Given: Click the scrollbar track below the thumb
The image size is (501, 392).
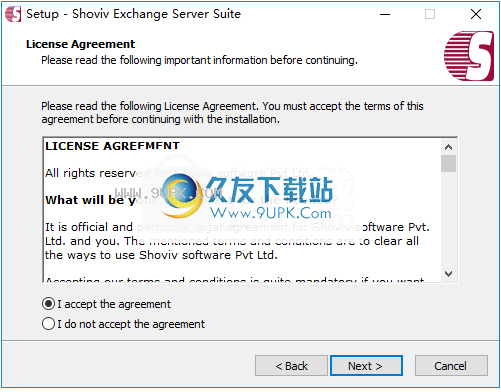Looking at the screenshot, I should click(448, 219).
